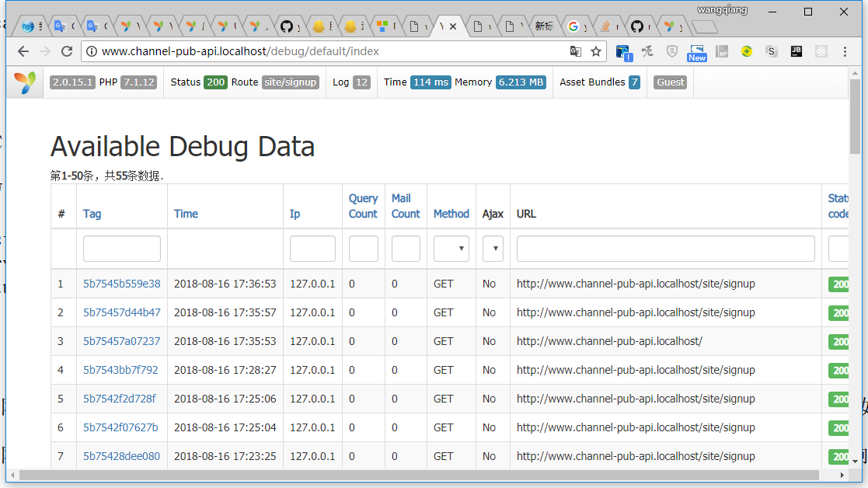Click the back navigation arrow
868x488 pixels.
23,51
